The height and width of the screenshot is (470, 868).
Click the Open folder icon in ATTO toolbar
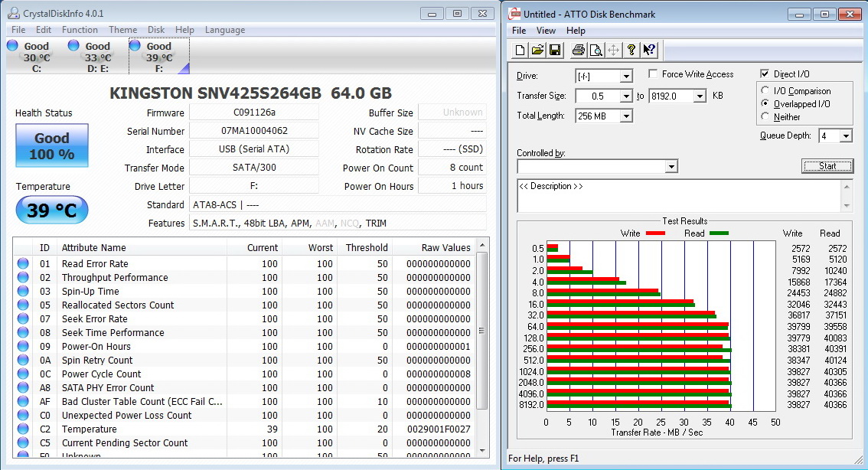pos(537,51)
